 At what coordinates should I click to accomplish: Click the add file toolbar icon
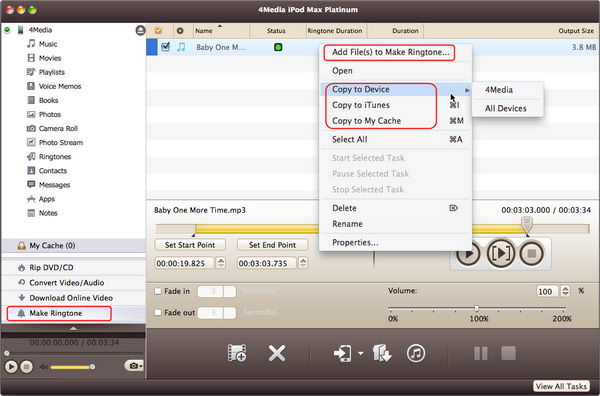(237, 353)
